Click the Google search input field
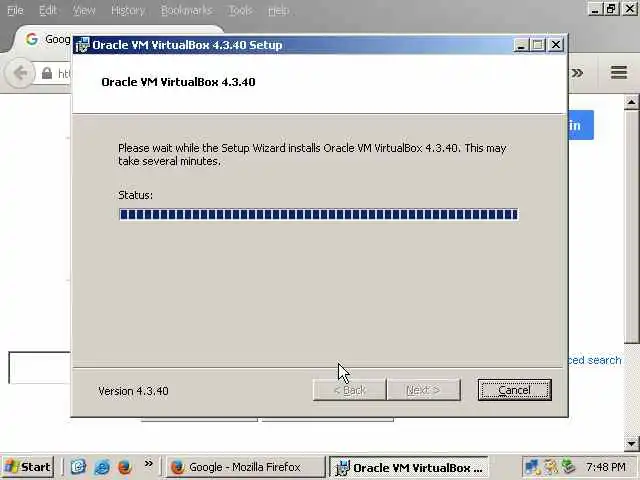 tap(40, 367)
